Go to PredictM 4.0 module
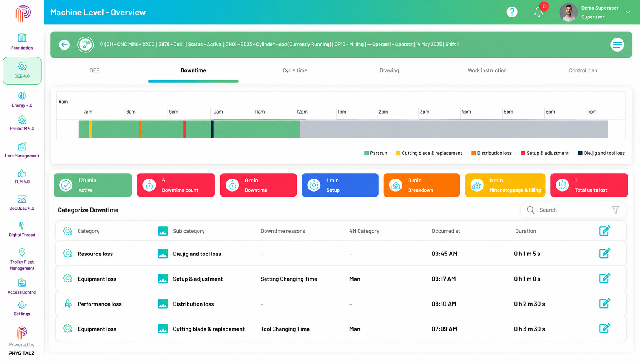640x364 pixels. click(x=22, y=123)
